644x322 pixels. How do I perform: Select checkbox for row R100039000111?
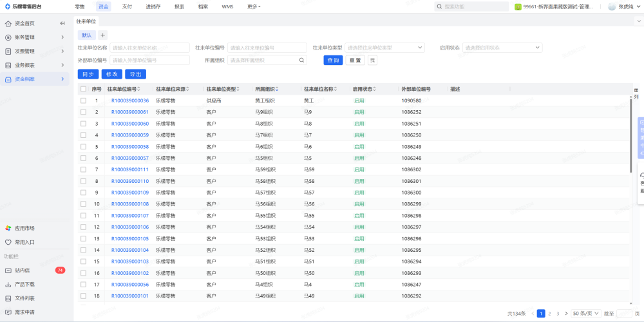(x=83, y=169)
